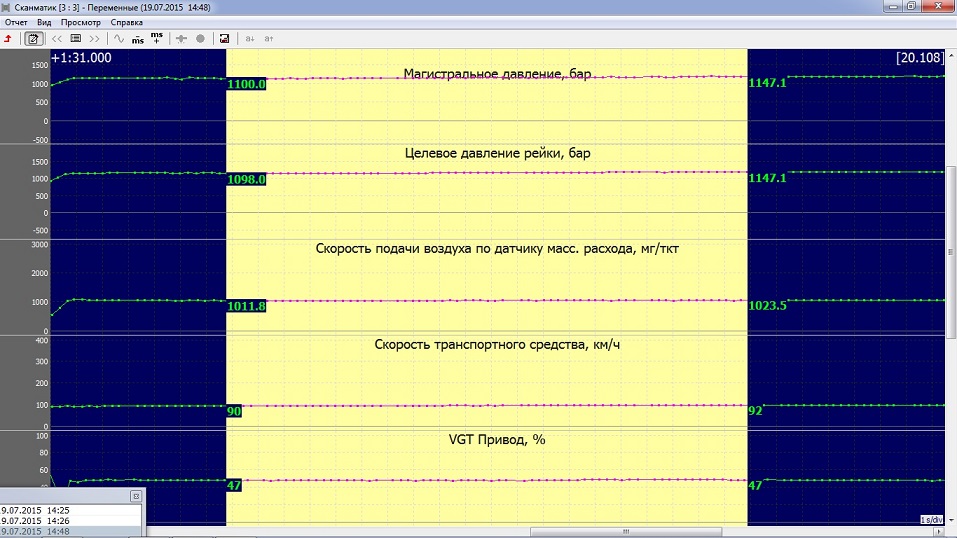Go to previous page with << icon
The image size is (957, 538).
click(57, 38)
